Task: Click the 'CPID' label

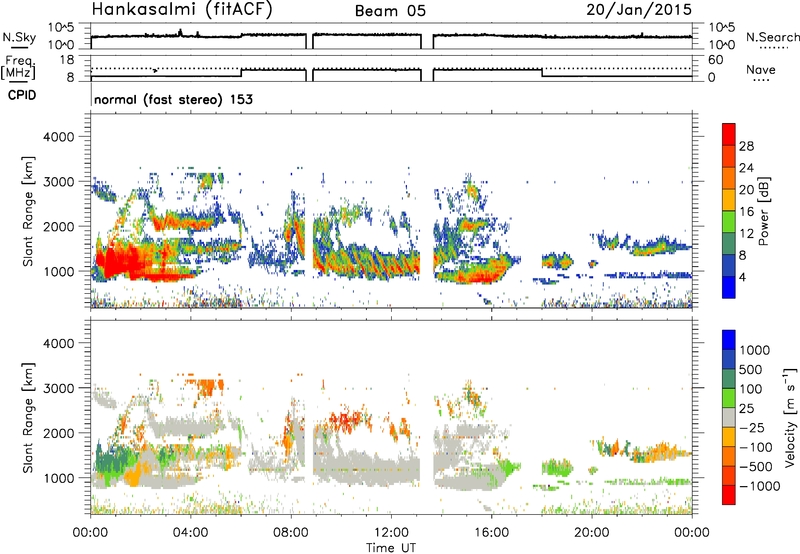Action: click(x=21, y=95)
